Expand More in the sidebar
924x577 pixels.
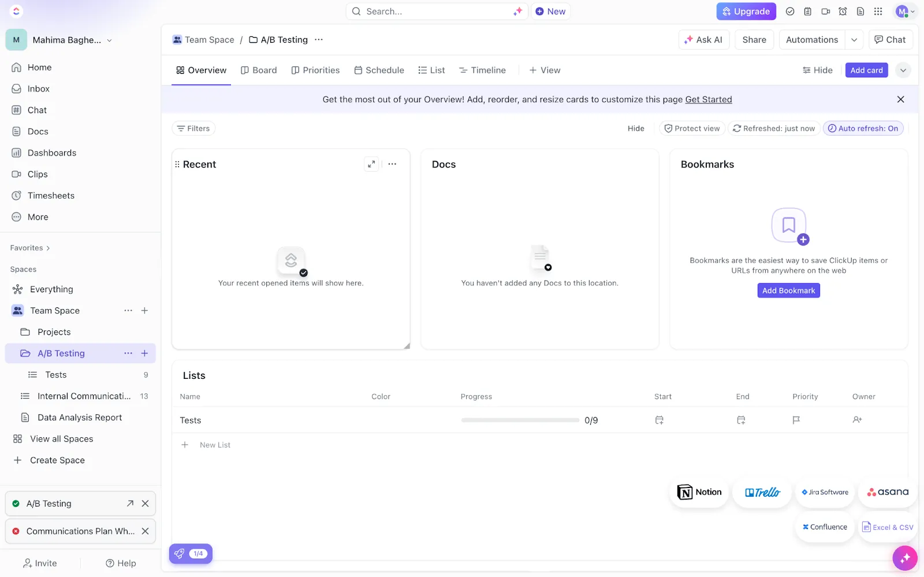click(38, 217)
